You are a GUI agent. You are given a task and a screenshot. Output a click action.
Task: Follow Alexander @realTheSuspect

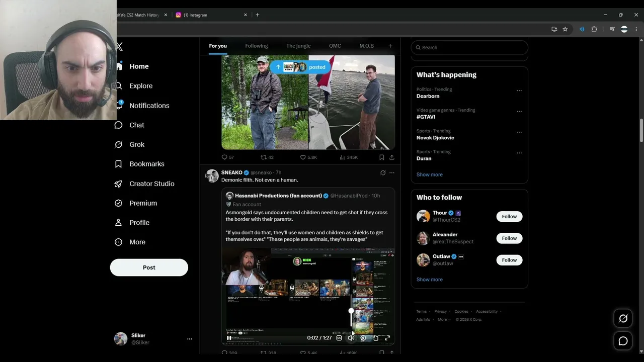[x=509, y=238]
